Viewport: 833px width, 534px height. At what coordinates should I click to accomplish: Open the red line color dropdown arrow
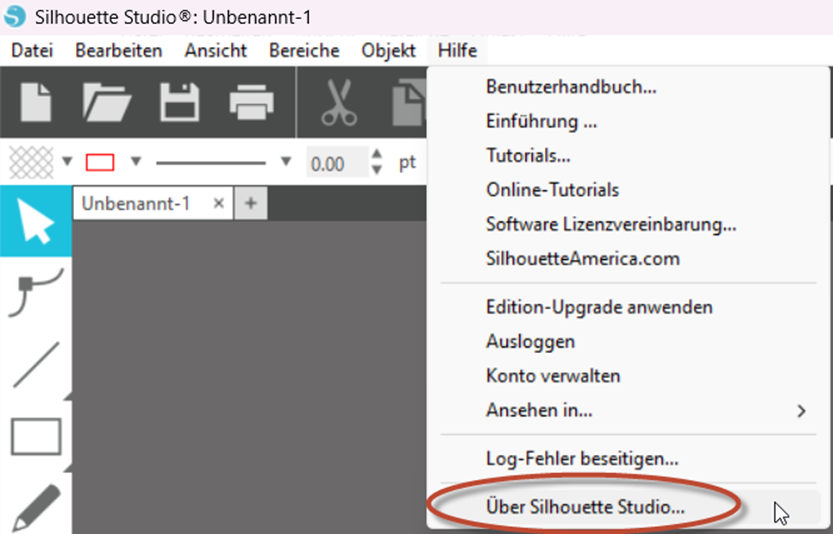point(137,162)
